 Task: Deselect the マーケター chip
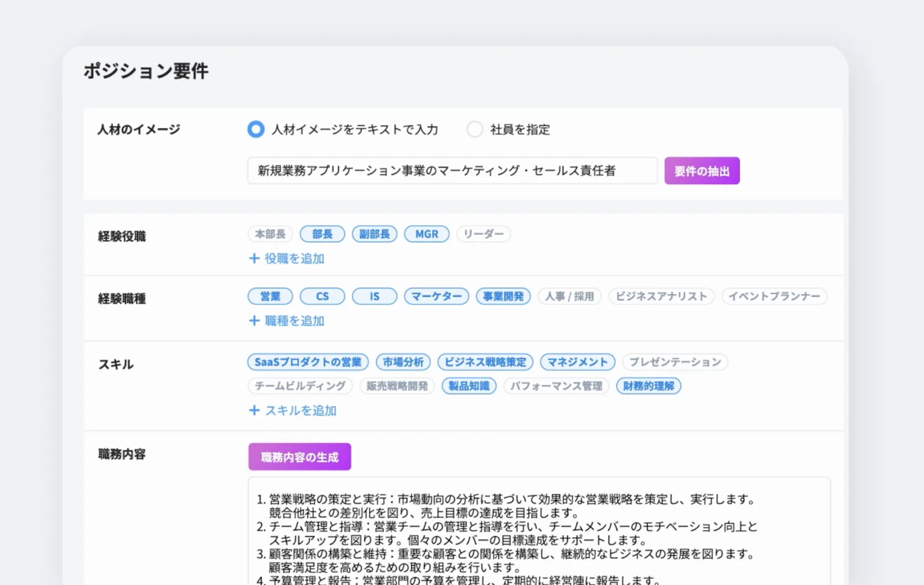point(436,296)
